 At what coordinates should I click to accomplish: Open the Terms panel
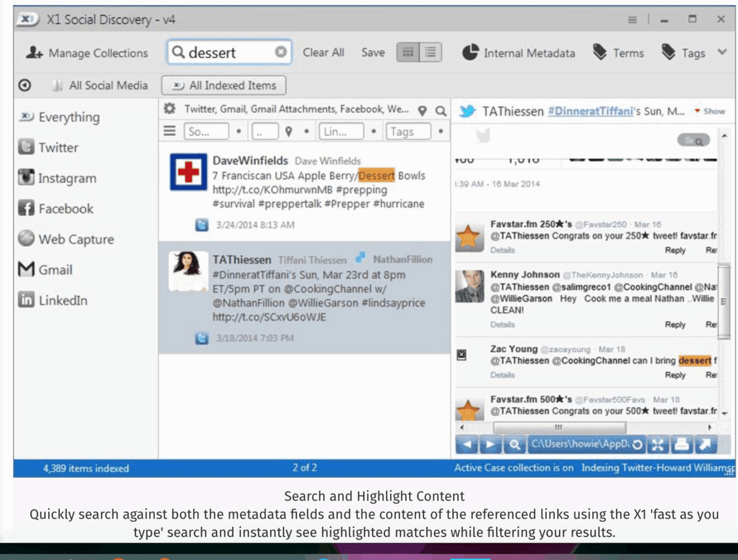pos(619,53)
